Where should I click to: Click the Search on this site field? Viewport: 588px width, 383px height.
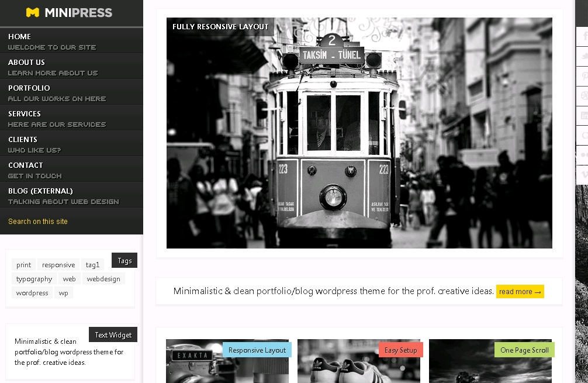[x=70, y=222]
